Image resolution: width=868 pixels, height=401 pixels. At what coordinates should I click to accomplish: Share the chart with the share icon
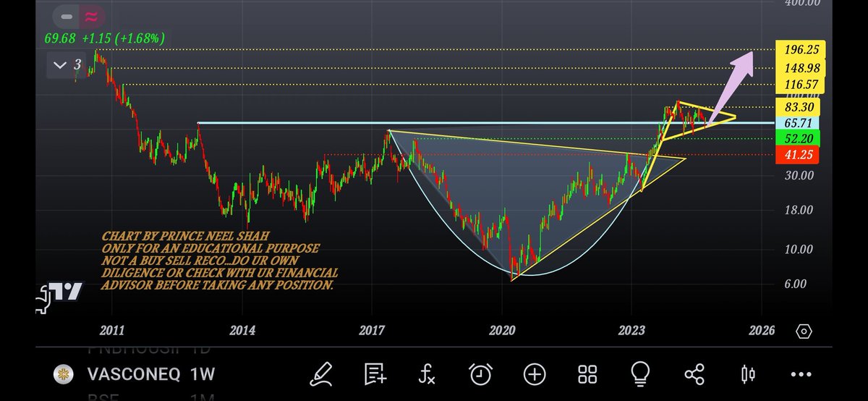694,374
